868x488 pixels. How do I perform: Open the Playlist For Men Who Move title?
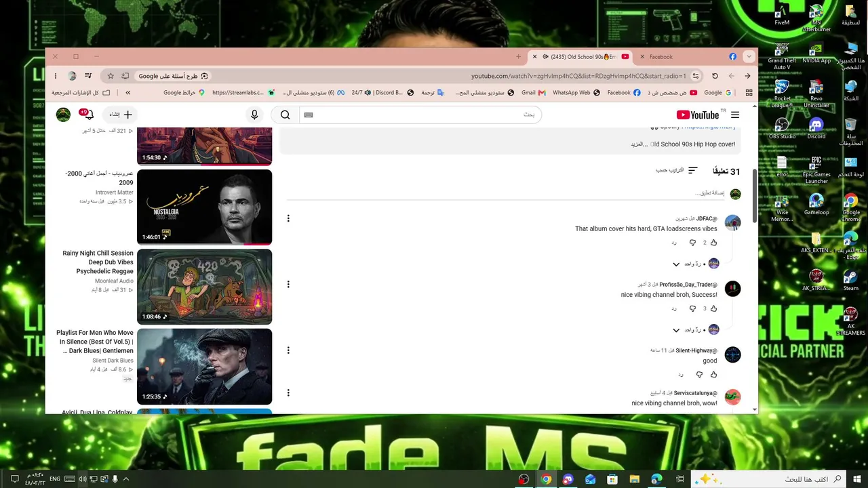(x=95, y=342)
